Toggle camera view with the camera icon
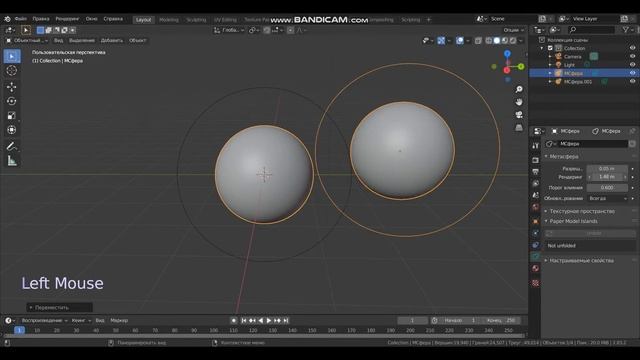Viewport: 640px width, 360px height. coord(519,115)
